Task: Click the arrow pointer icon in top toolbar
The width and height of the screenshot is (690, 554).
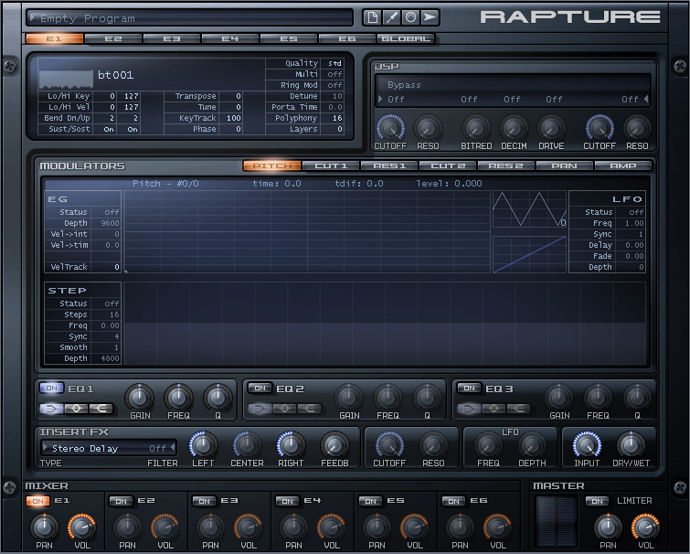Action: pos(429,18)
